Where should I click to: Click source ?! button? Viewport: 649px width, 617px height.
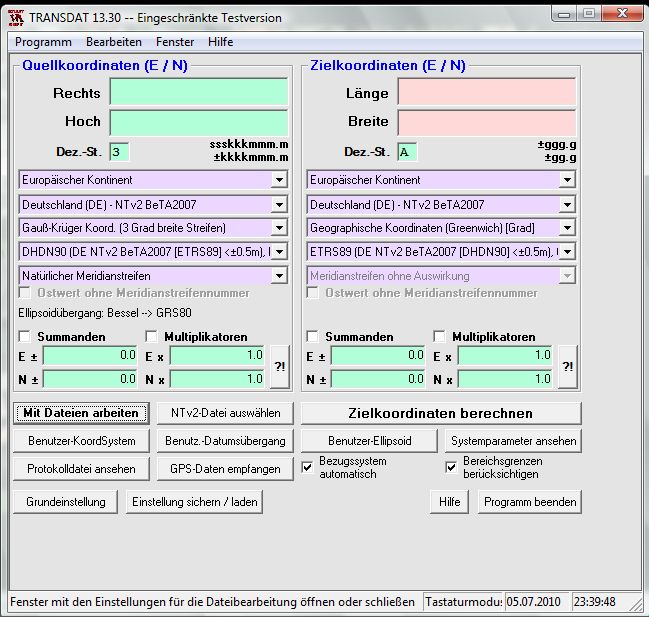pos(280,367)
